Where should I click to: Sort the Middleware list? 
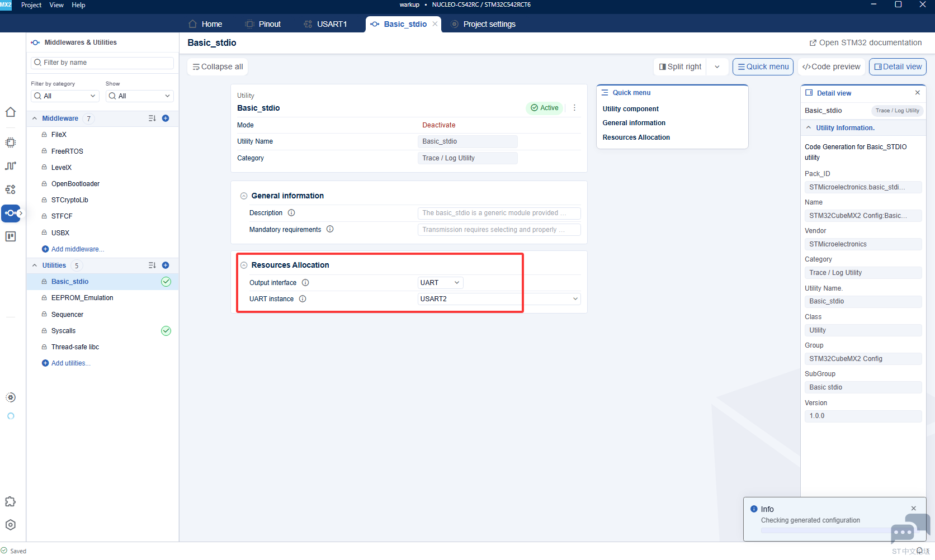[x=152, y=118]
